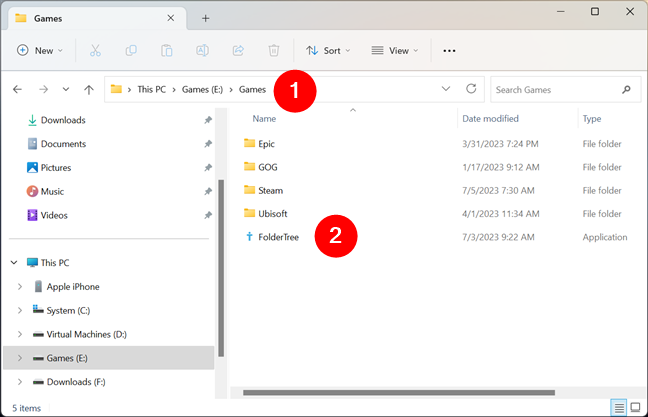
Task: Add a new tab with plus button
Action: point(206,18)
